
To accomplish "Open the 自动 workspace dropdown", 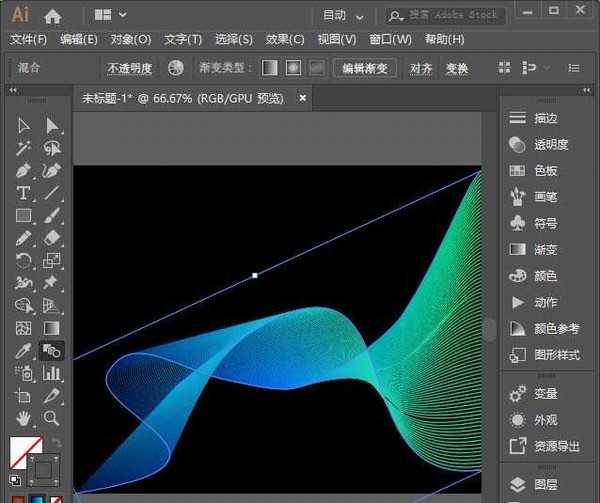I will pyautogui.click(x=343, y=15).
